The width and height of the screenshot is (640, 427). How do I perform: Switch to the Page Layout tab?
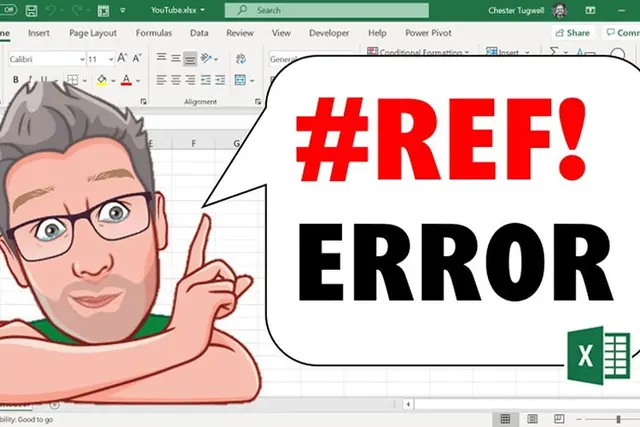[x=93, y=33]
